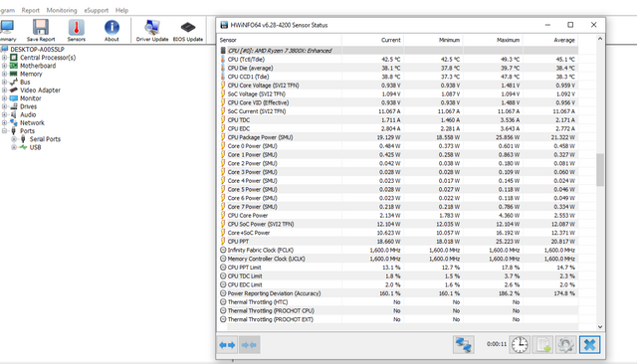This screenshot has height=364, width=637.
Task: Click the greyed shrink columns arrows button
Action: pos(249,345)
